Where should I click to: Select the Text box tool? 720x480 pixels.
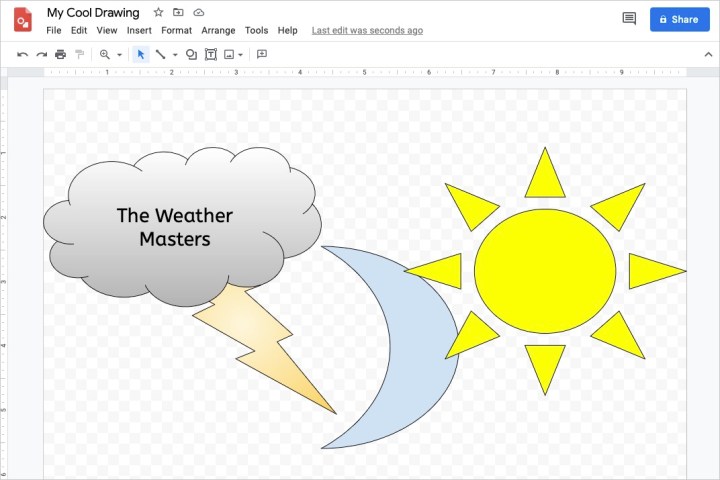coord(211,54)
